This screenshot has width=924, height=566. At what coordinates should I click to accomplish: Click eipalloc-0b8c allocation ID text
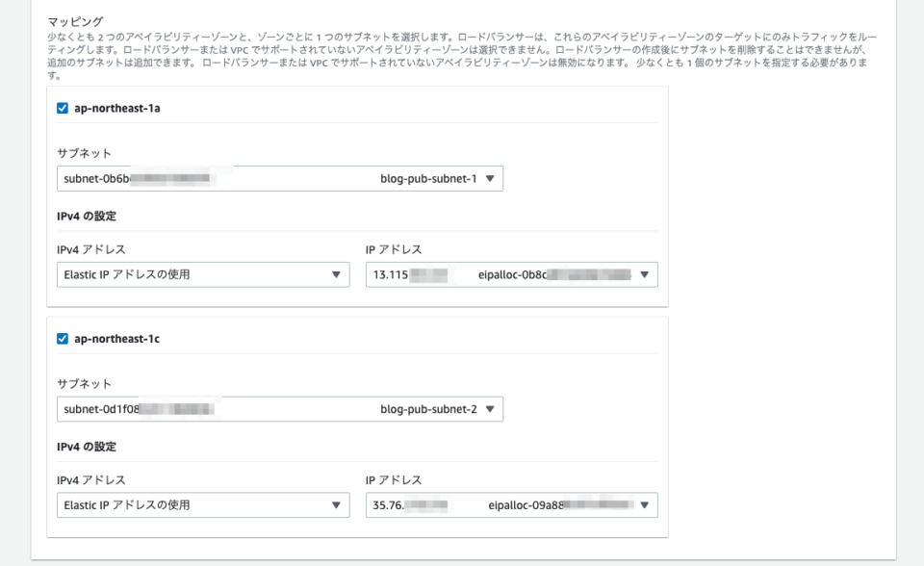pos(513,274)
